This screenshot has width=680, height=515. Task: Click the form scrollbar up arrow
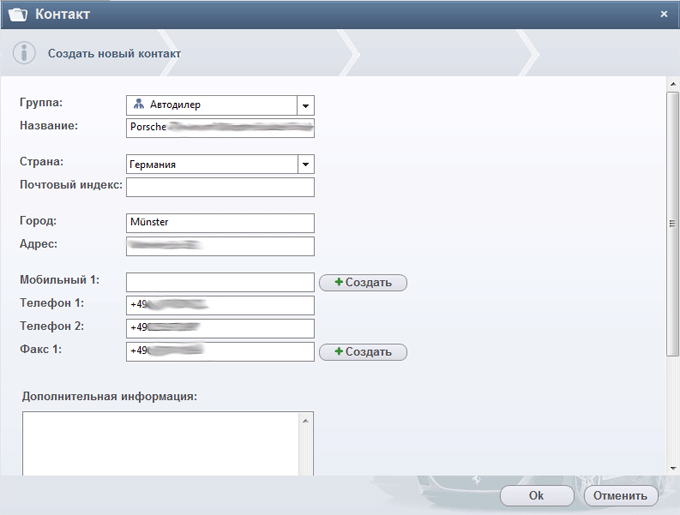pyautogui.click(x=673, y=84)
